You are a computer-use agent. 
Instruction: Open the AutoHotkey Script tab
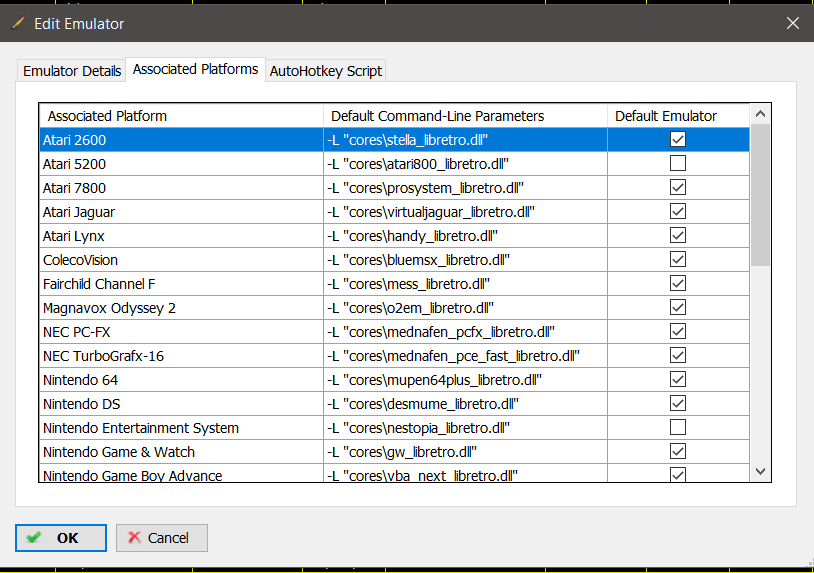pyautogui.click(x=325, y=71)
